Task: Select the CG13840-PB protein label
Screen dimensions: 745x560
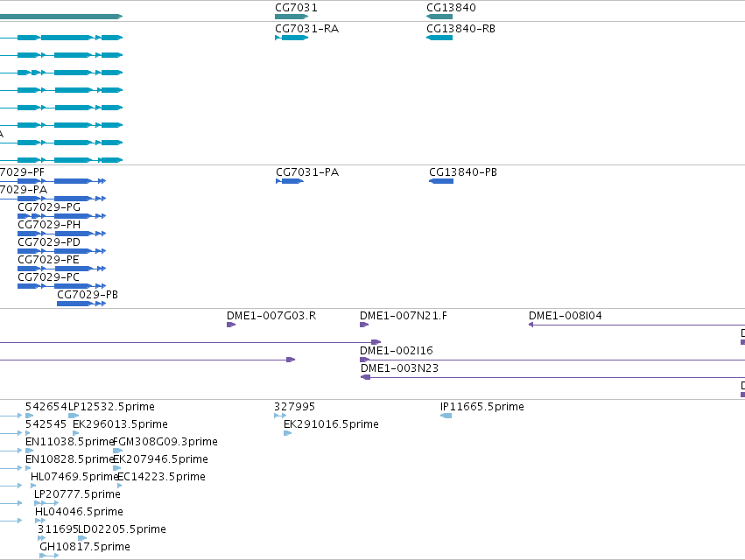Action: tap(463, 172)
